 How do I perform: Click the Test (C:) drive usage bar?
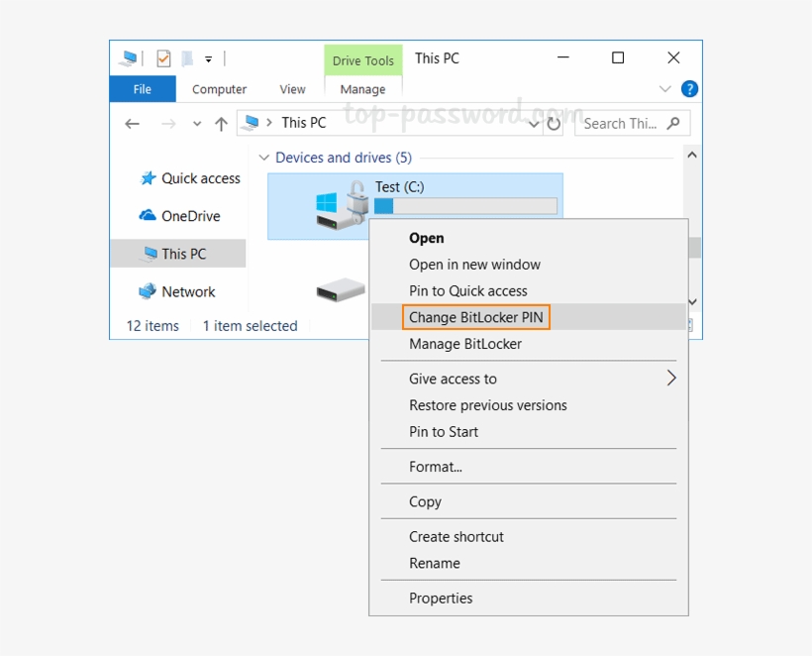[465, 206]
